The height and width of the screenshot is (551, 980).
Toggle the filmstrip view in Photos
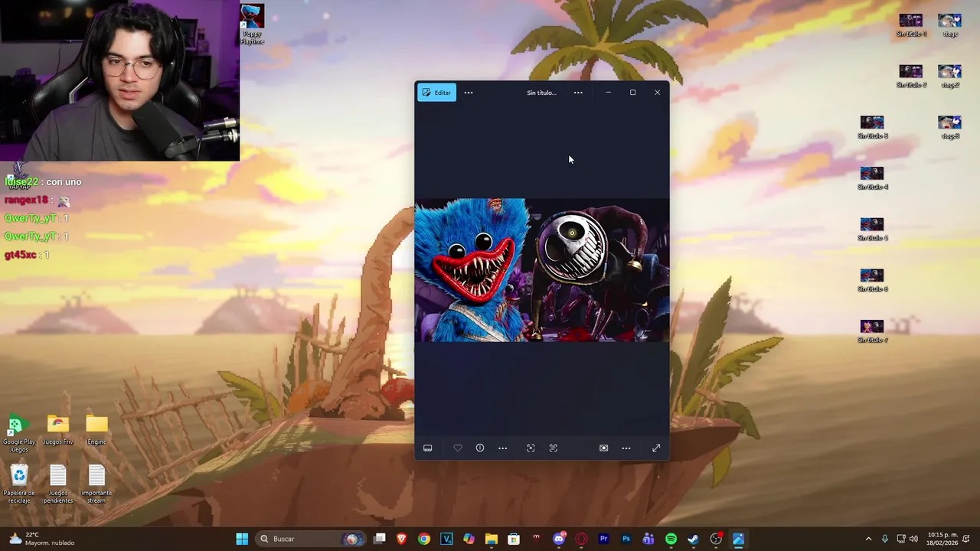(x=428, y=448)
